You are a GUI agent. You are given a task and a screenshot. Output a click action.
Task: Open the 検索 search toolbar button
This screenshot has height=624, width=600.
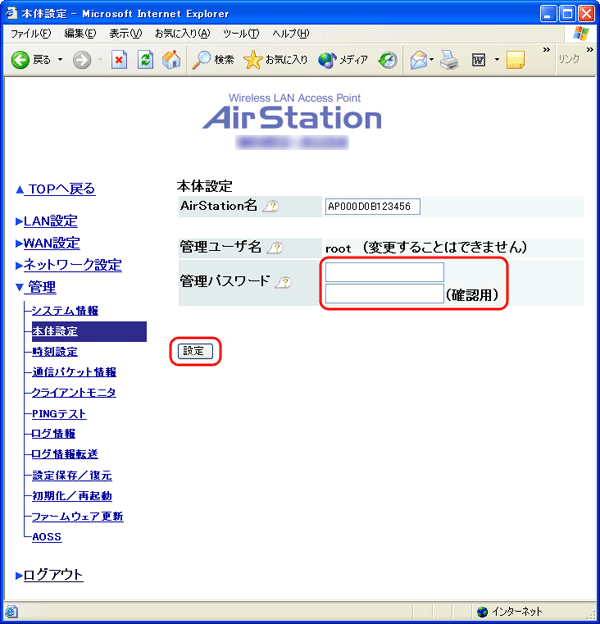point(213,60)
